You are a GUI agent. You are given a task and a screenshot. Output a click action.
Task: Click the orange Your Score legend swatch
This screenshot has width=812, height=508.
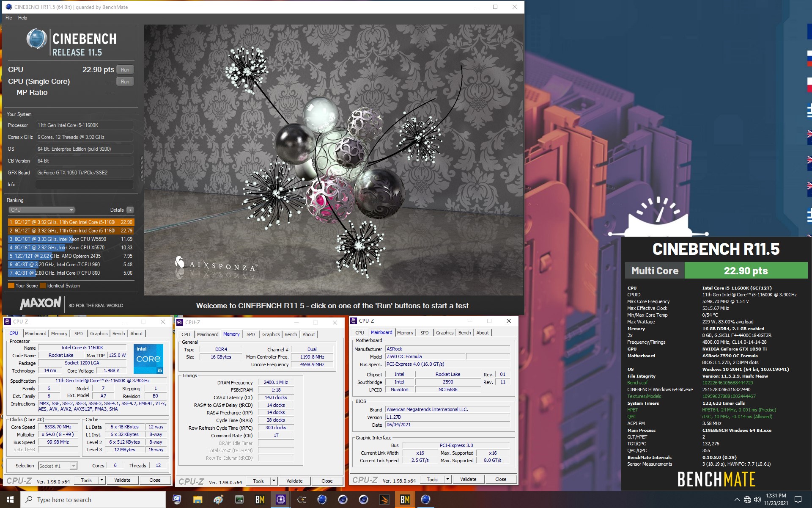click(11, 286)
